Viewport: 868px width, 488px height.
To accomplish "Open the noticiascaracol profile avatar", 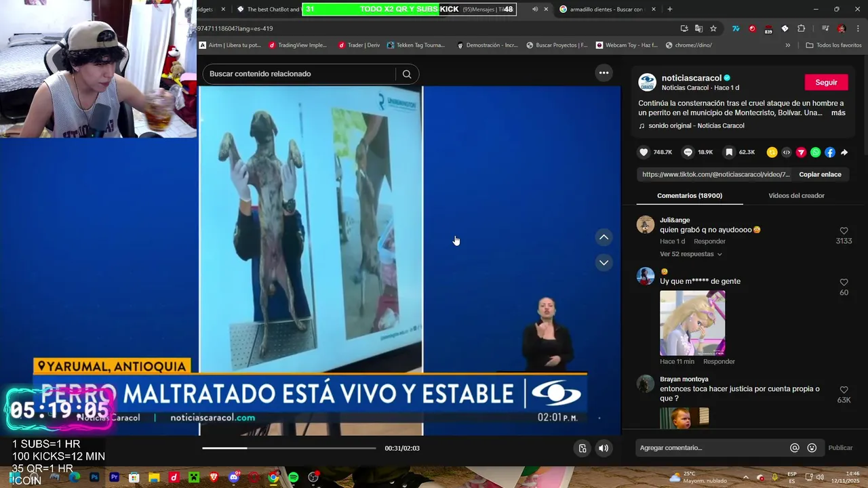I will [648, 83].
